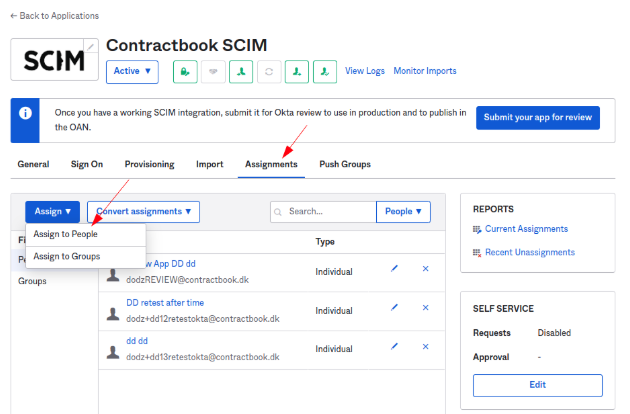This screenshot has width=630, height=414.
Task: Open the Push Groups tab
Action: coord(345,164)
